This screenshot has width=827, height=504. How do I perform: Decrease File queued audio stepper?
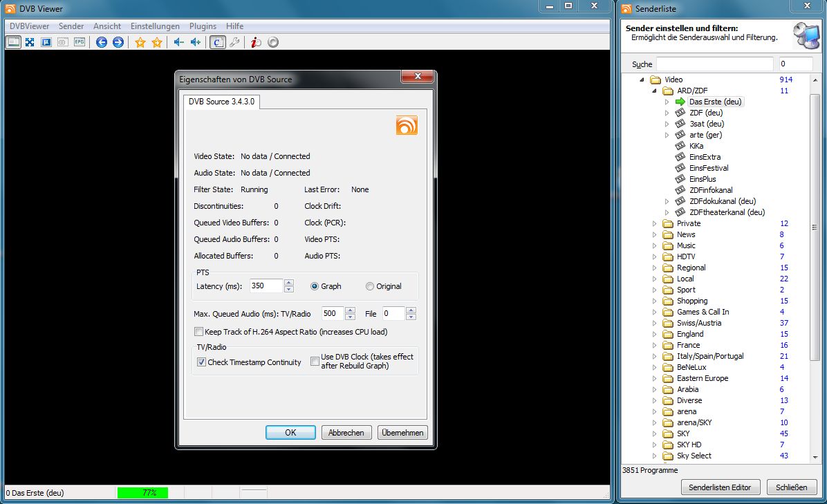[411, 317]
